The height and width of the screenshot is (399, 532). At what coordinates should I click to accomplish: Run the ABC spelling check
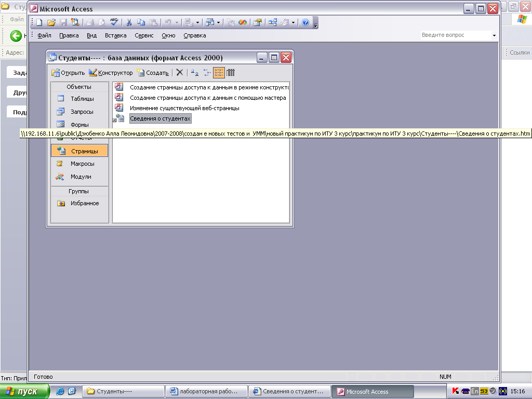(114, 22)
